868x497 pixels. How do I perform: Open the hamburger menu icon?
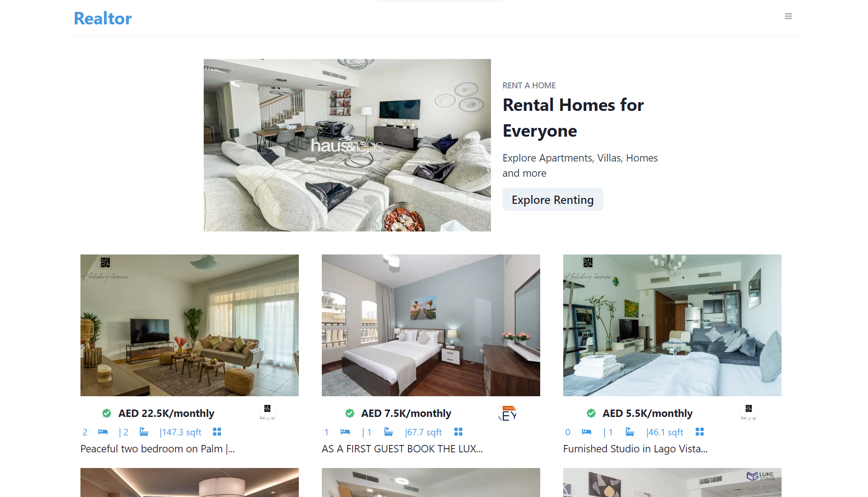click(x=788, y=17)
